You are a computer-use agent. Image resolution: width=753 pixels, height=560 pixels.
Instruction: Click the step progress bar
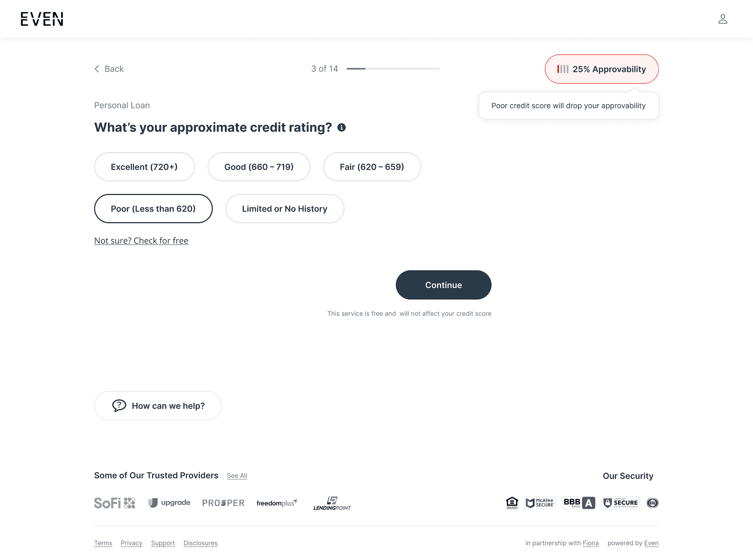point(393,69)
